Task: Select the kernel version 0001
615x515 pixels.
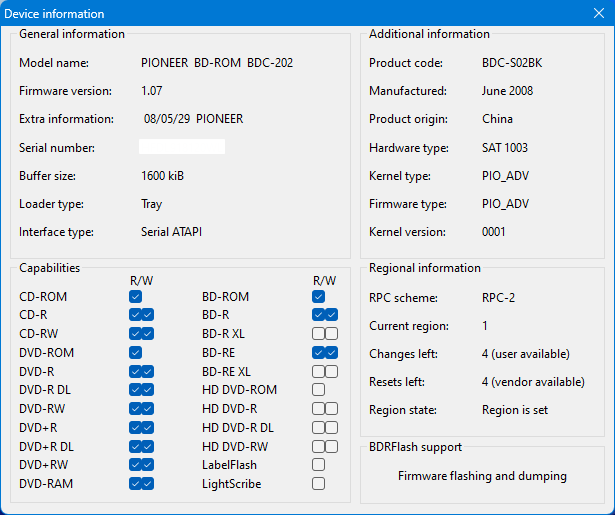Action: [493, 232]
